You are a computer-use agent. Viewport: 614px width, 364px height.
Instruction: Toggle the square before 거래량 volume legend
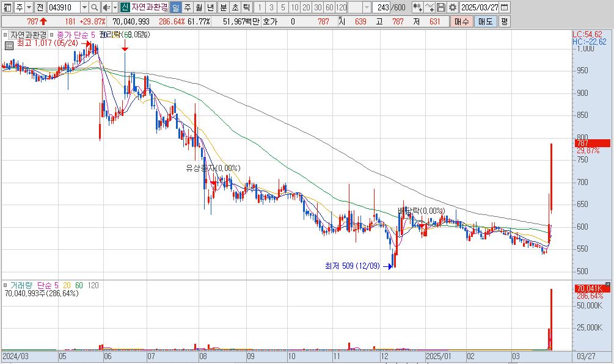[x=5, y=285]
